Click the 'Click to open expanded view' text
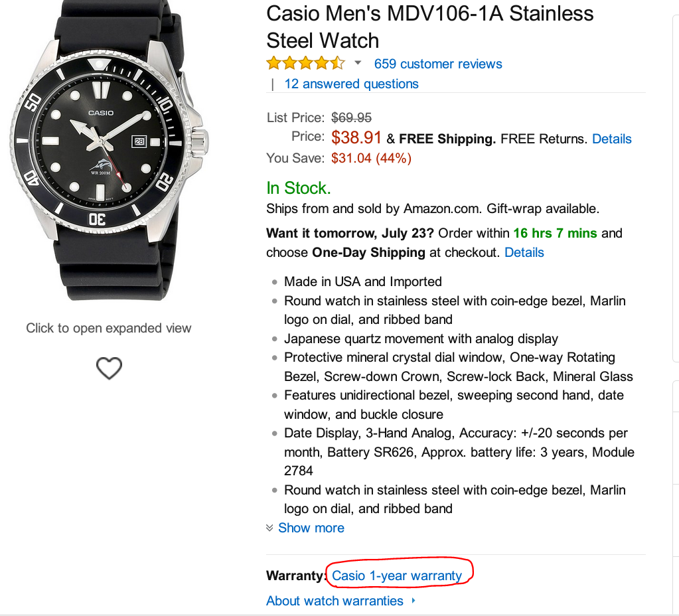The width and height of the screenshot is (679, 616). click(109, 328)
